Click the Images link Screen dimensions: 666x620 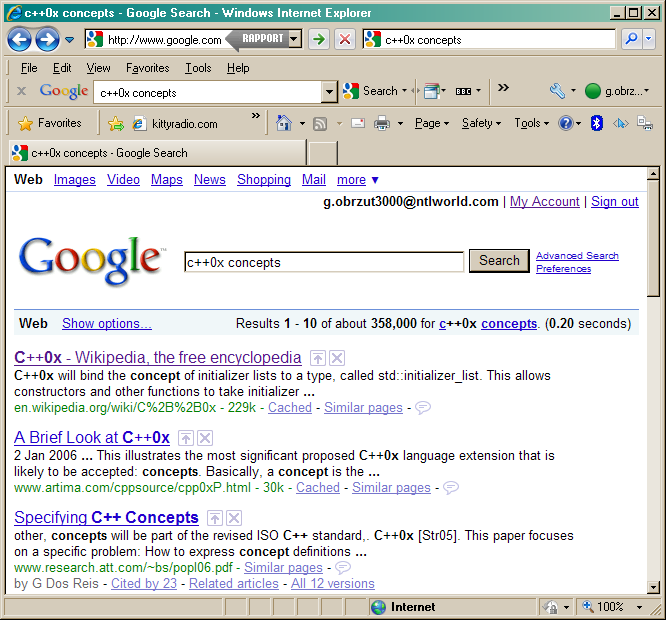[x=75, y=180]
